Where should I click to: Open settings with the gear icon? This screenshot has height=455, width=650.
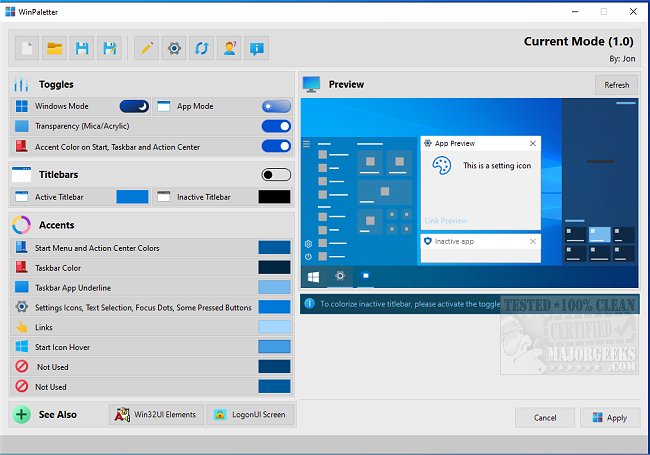pyautogui.click(x=175, y=47)
